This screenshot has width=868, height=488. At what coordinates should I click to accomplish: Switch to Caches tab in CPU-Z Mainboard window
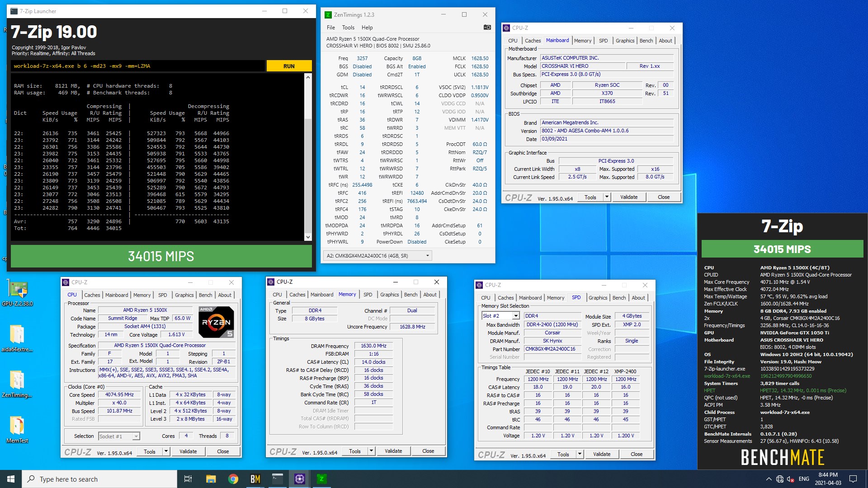point(533,41)
